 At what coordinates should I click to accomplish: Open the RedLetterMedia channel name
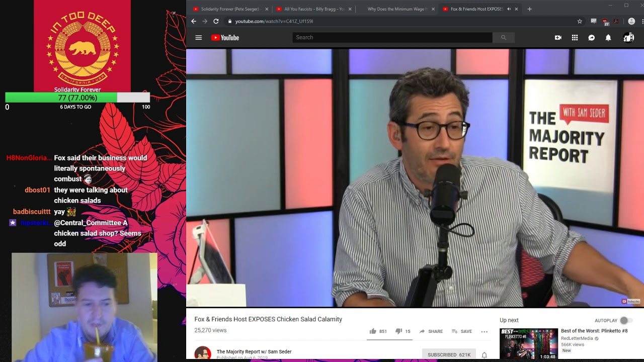click(577, 338)
